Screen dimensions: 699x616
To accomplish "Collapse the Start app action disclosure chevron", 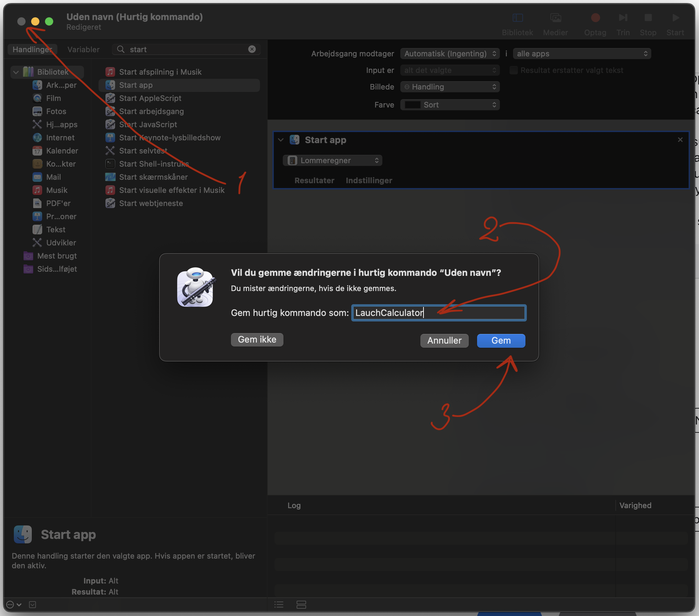I will (281, 140).
